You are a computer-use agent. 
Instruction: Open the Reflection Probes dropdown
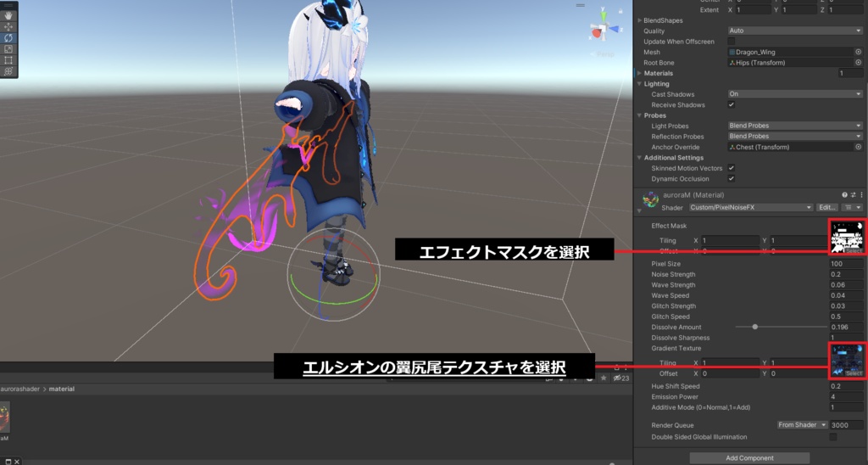795,137
